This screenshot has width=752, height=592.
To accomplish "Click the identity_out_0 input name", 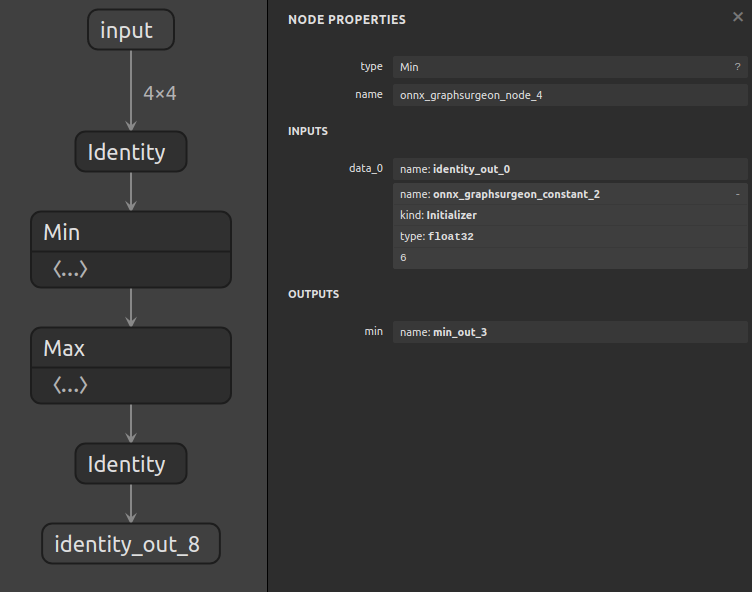I will coord(570,169).
